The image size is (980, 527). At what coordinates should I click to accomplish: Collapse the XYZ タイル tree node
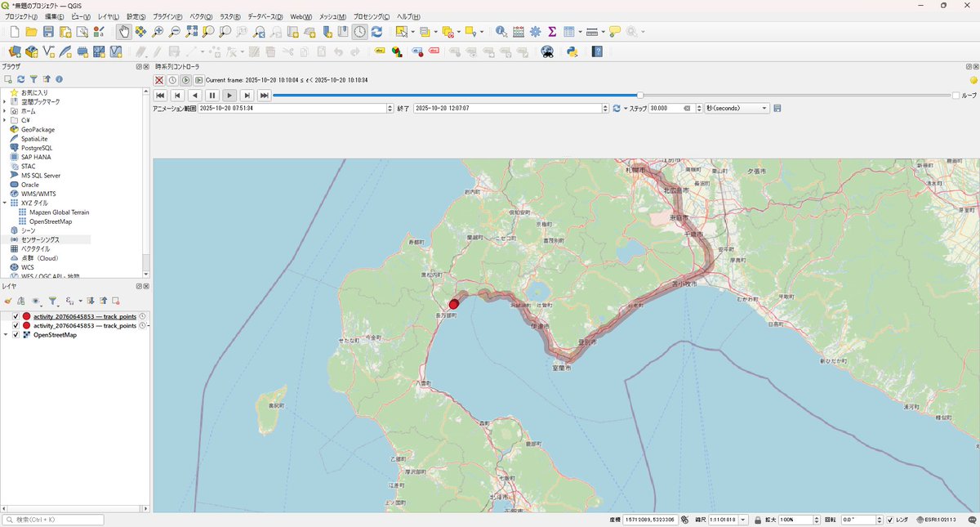(5, 203)
